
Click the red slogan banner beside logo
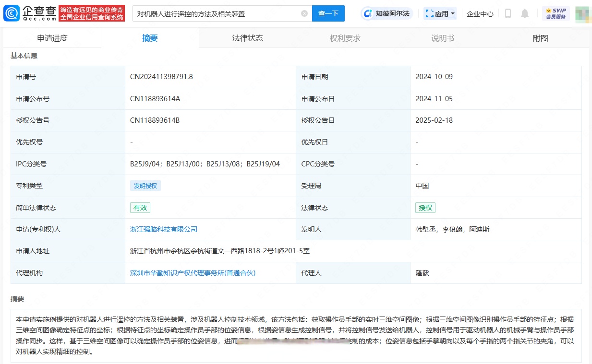91,13
